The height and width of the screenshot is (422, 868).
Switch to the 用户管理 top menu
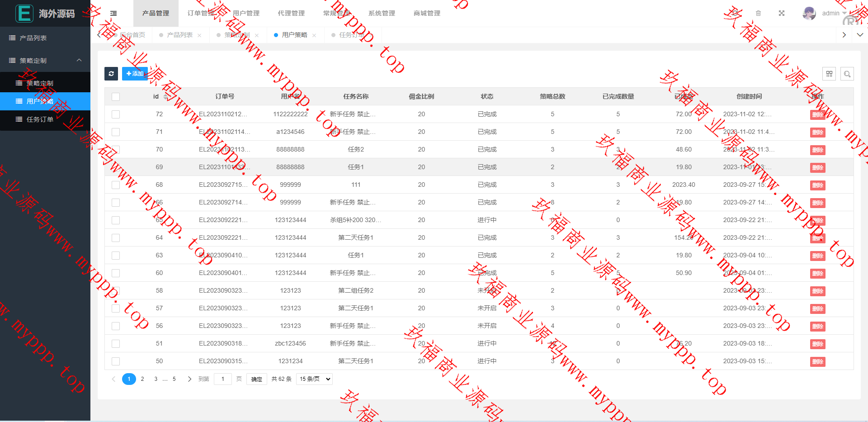pos(246,14)
